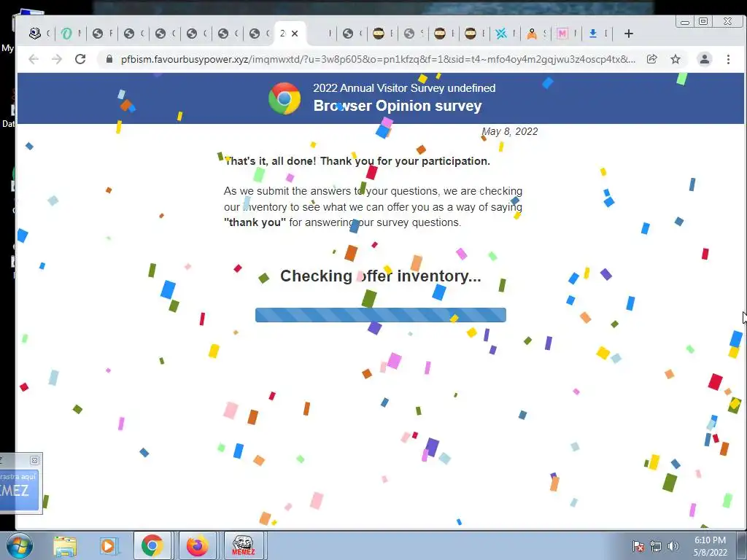The image size is (747, 560).
Task: Click the striped blue progress bar
Action: [381, 315]
